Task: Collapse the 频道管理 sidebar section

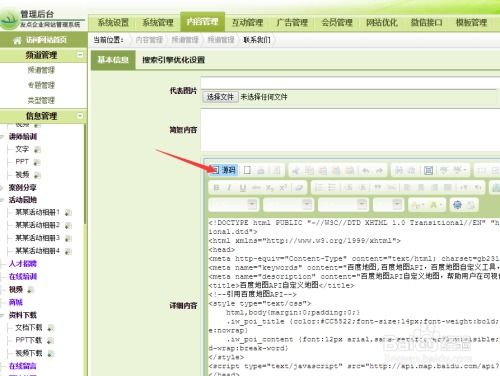Action: (80, 55)
